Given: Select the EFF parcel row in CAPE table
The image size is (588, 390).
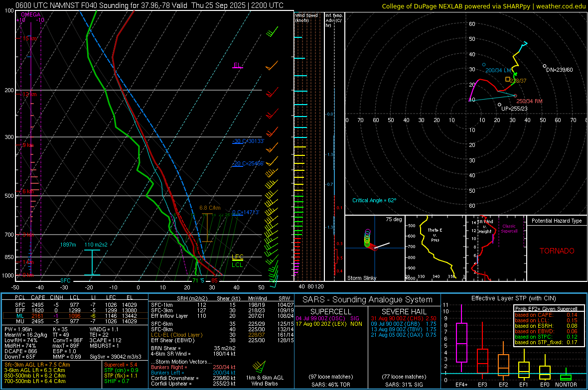Looking at the screenshot, I should [x=75, y=310].
